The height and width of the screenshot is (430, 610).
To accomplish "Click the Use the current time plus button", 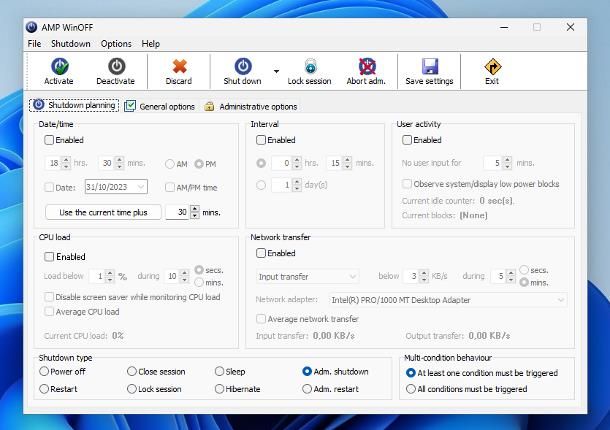I will [103, 212].
